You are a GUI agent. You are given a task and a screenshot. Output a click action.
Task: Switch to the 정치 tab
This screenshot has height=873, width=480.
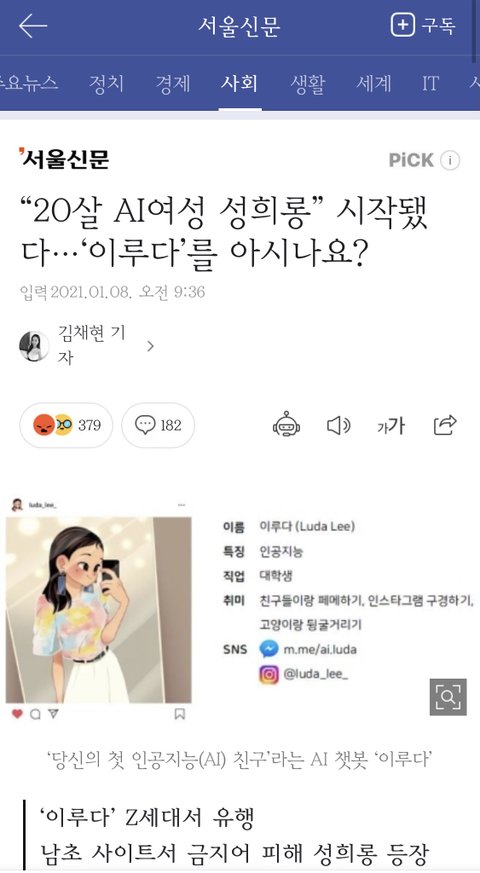tap(106, 84)
